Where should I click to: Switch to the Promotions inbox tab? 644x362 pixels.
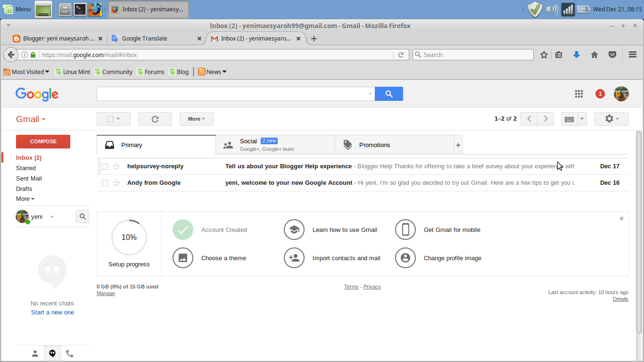coord(395,145)
